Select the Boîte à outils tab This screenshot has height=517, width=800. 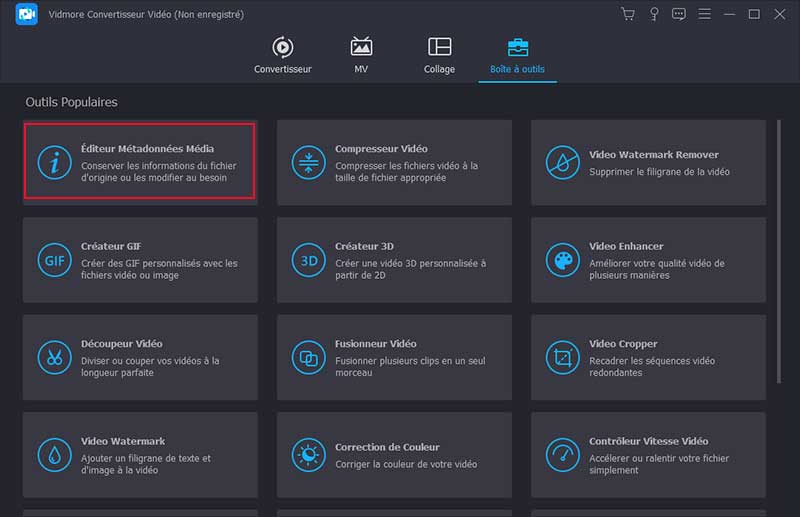tap(517, 56)
